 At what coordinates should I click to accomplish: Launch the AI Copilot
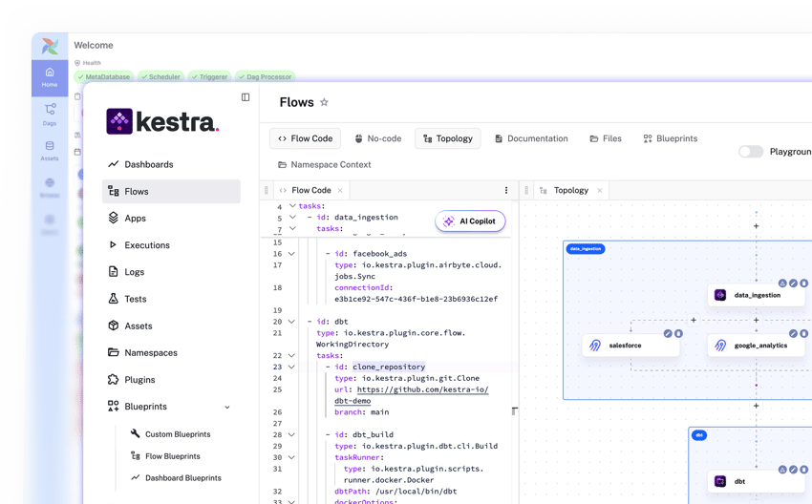470,221
